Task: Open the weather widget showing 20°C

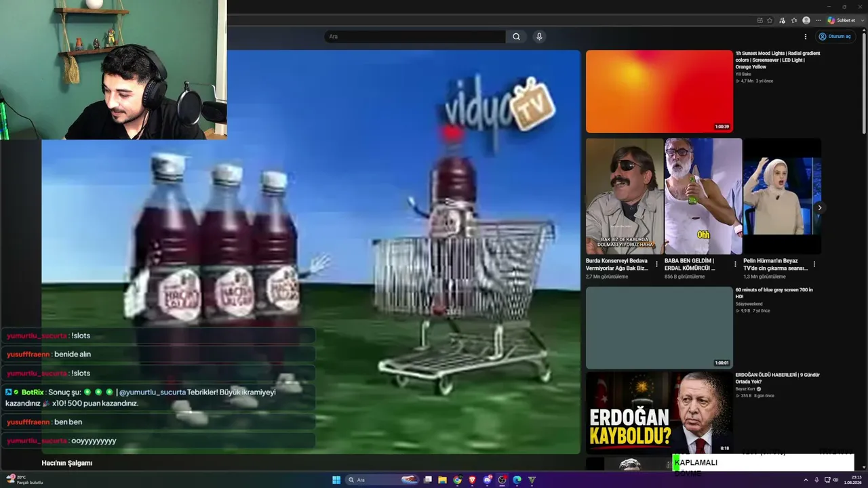Action: pyautogui.click(x=24, y=480)
